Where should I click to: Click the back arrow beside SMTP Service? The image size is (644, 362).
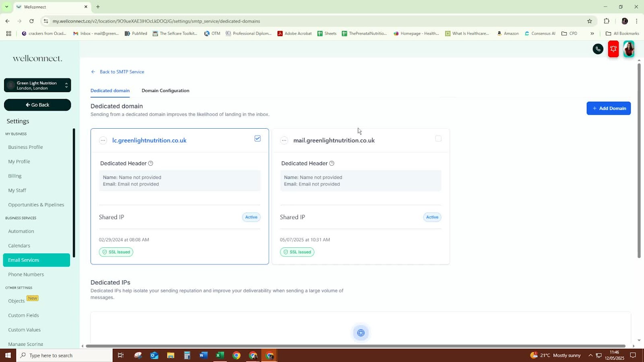pos(93,72)
